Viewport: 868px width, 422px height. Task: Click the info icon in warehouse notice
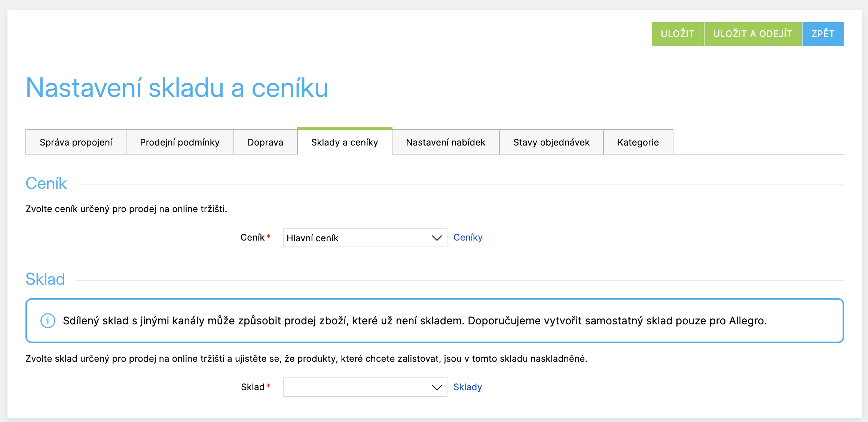pyautogui.click(x=48, y=321)
